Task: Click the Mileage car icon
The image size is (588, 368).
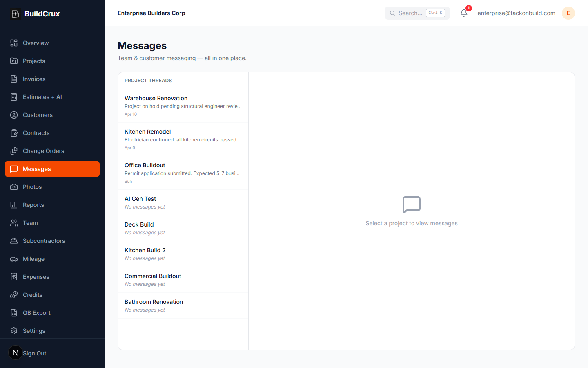Action: pyautogui.click(x=14, y=259)
